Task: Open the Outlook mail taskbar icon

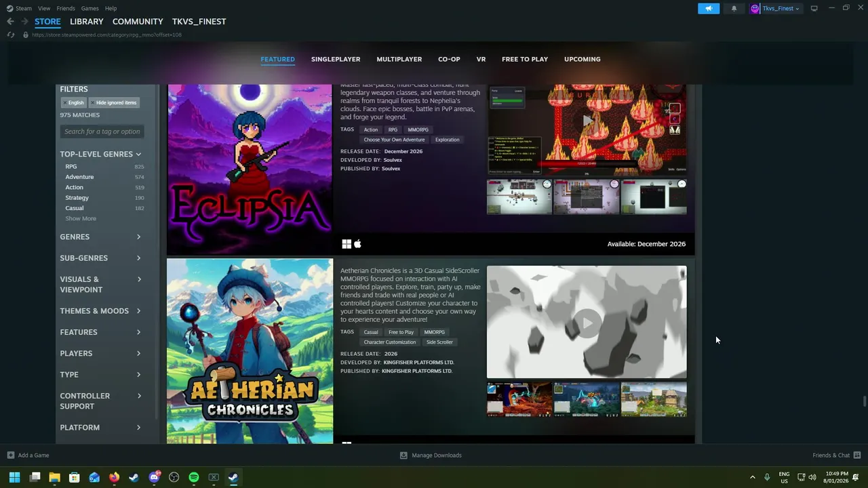Action: 94,477
